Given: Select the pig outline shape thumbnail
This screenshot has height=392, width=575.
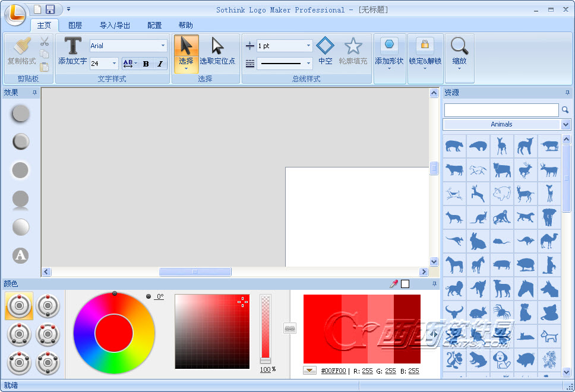Looking at the screenshot, I should 502,193.
